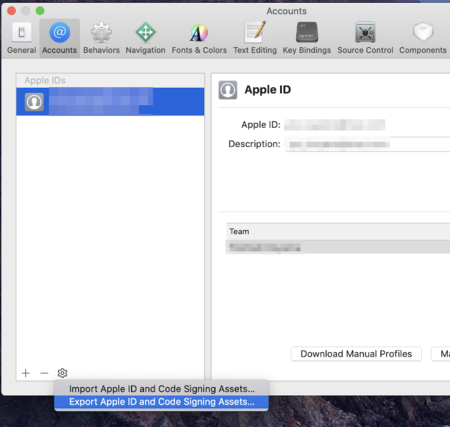450x427 pixels.
Task: Remove selected account with minus button
Action: pos(44,373)
